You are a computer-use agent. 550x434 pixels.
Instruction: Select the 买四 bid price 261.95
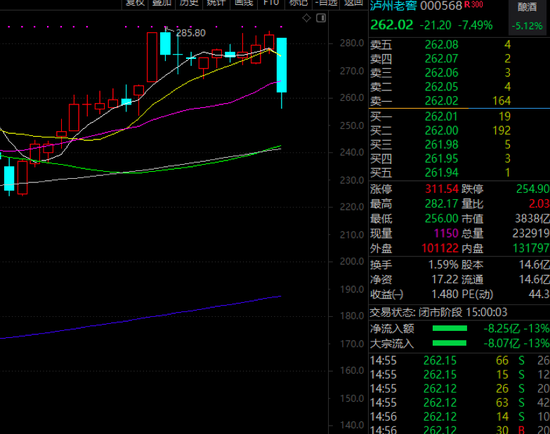[442, 159]
